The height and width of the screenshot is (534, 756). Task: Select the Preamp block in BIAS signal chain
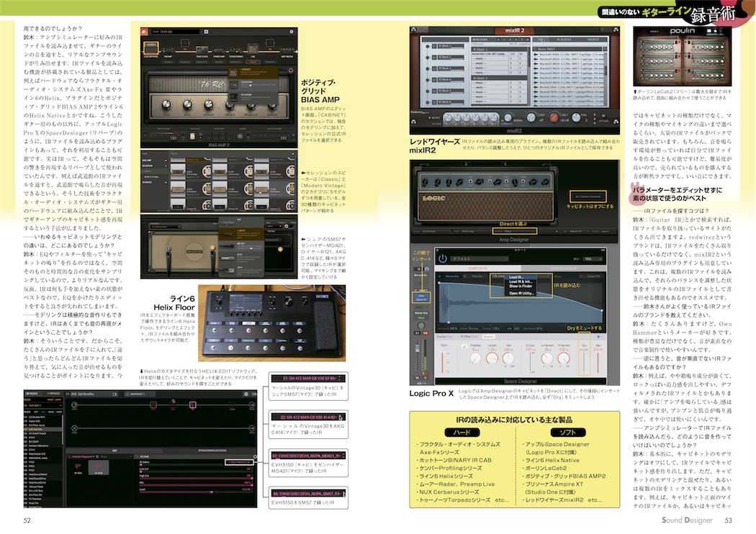(x=168, y=52)
